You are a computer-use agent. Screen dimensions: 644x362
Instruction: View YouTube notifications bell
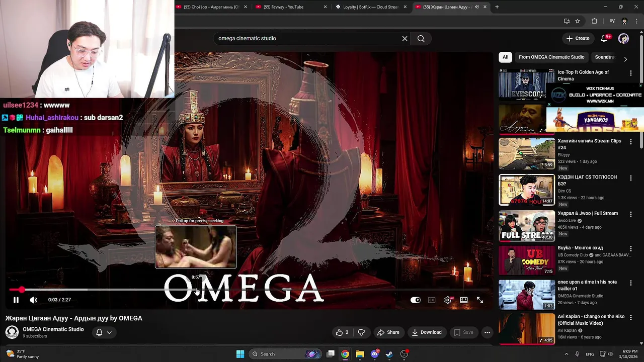pos(605,38)
